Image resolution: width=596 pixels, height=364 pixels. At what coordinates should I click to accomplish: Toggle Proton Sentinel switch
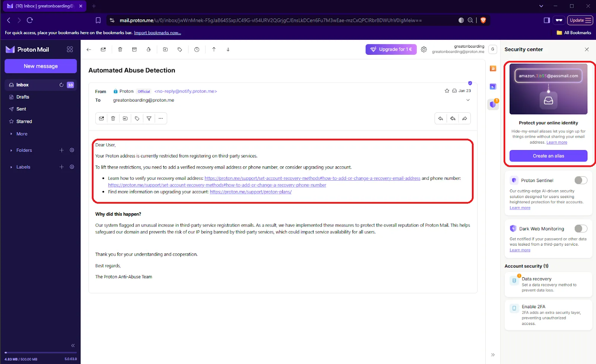(581, 180)
